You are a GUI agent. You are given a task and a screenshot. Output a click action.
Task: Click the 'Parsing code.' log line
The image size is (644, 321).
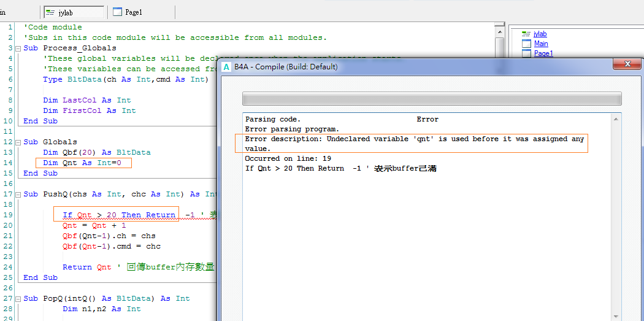(x=273, y=120)
